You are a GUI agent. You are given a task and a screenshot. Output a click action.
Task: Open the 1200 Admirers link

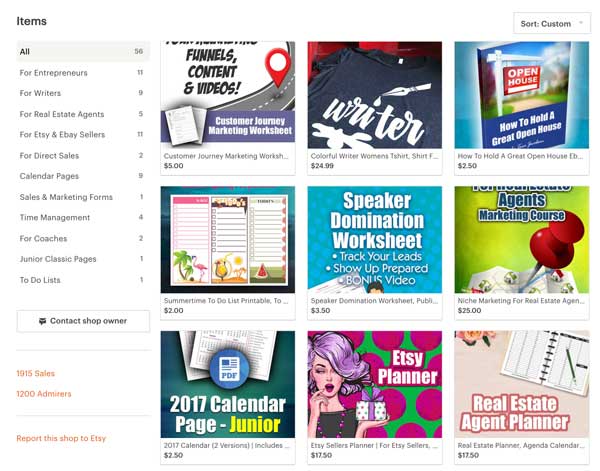click(44, 394)
